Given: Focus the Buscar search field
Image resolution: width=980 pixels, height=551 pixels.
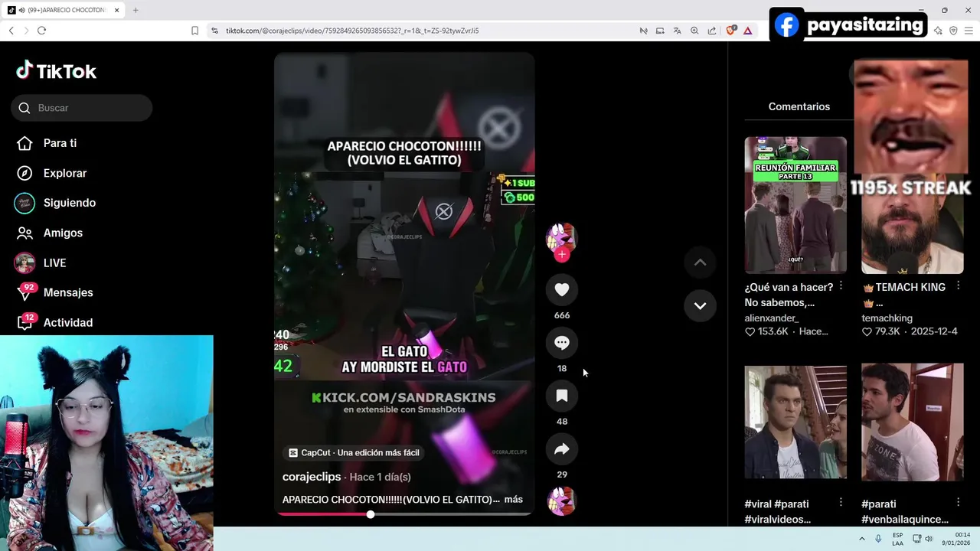Looking at the screenshot, I should pos(82,108).
